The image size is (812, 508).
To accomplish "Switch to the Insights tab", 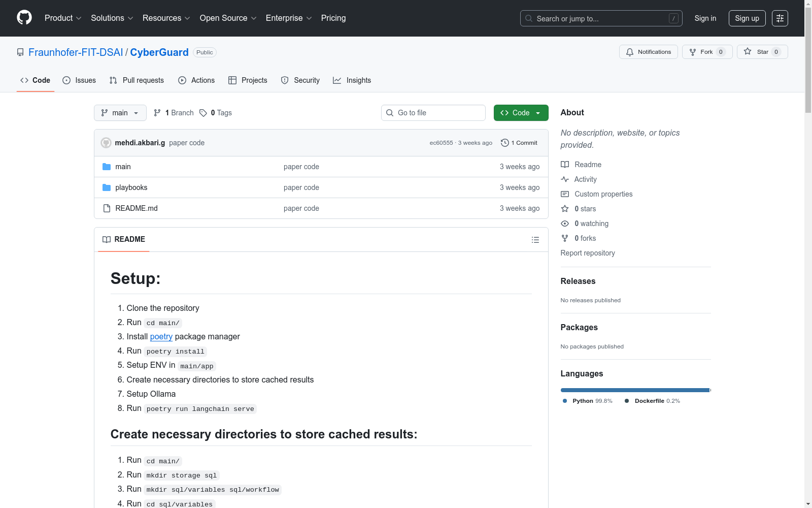I will tap(352, 80).
